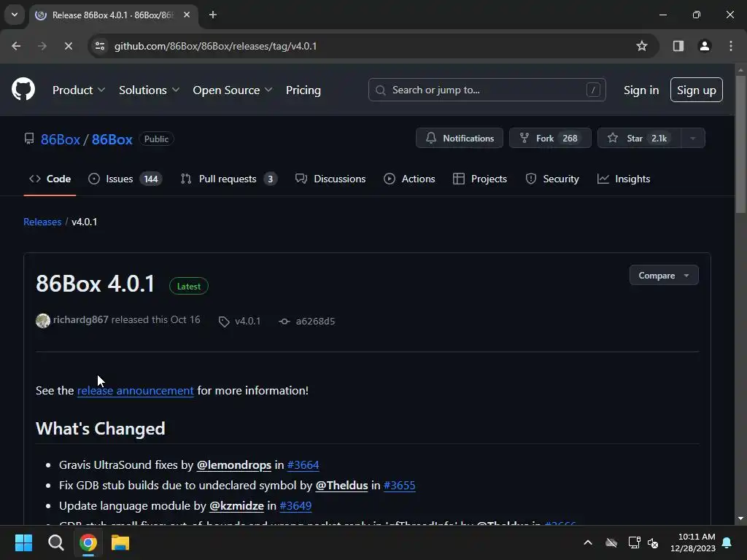Open Windows taskbar search
This screenshot has height=560, width=747.
(x=55, y=542)
